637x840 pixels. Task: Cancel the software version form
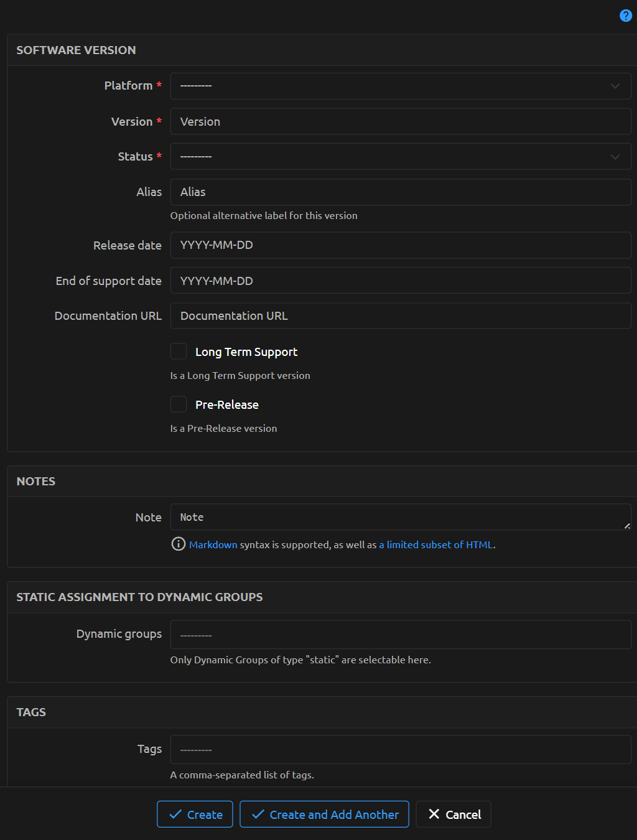click(453, 814)
